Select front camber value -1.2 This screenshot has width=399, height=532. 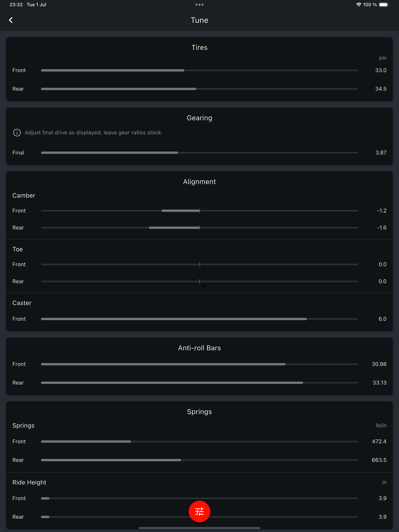point(382,211)
